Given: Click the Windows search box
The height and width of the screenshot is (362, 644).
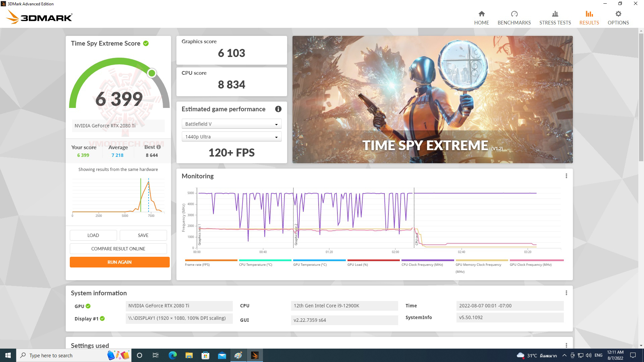Looking at the screenshot, I should click(x=54, y=355).
